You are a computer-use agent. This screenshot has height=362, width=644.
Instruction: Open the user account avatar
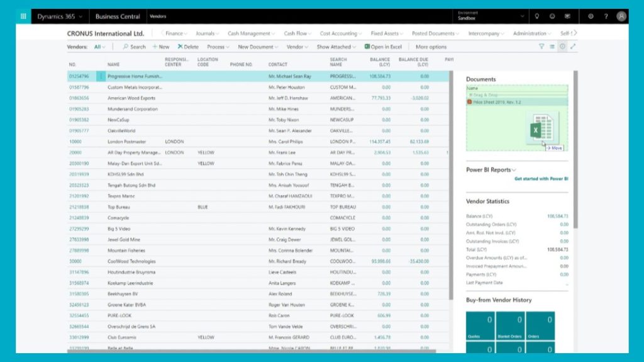coord(621,16)
